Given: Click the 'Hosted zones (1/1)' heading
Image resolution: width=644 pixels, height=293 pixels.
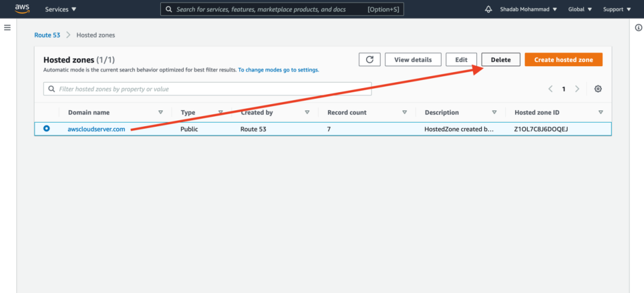Looking at the screenshot, I should 79,60.
